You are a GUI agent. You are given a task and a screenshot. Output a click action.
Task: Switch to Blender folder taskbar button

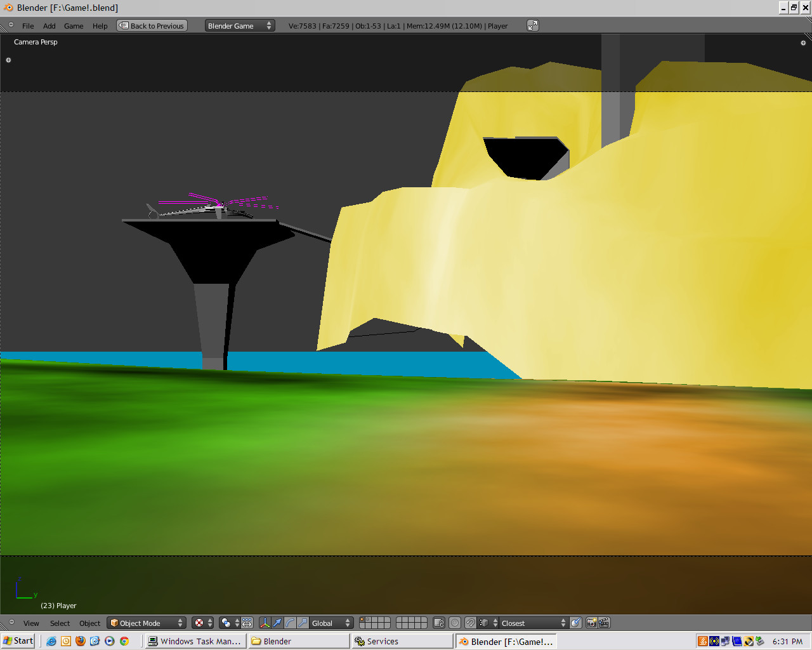click(x=299, y=641)
